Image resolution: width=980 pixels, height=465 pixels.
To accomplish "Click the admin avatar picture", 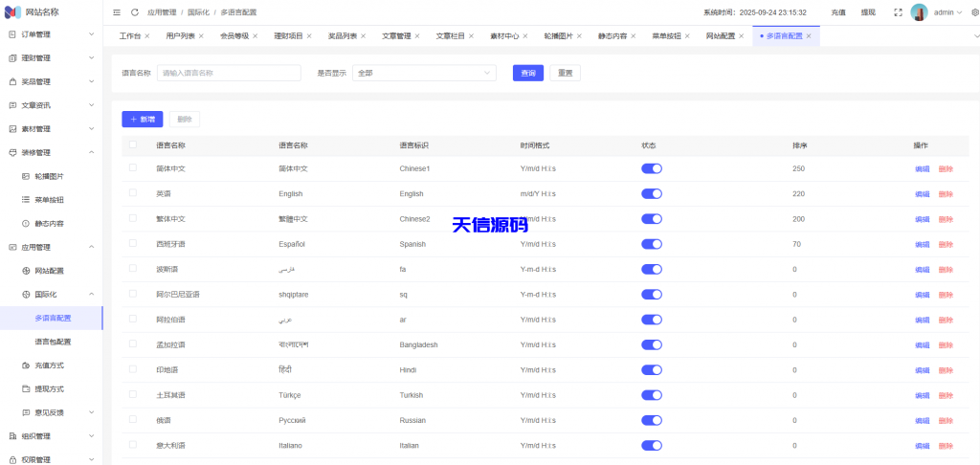I will click(x=919, y=12).
